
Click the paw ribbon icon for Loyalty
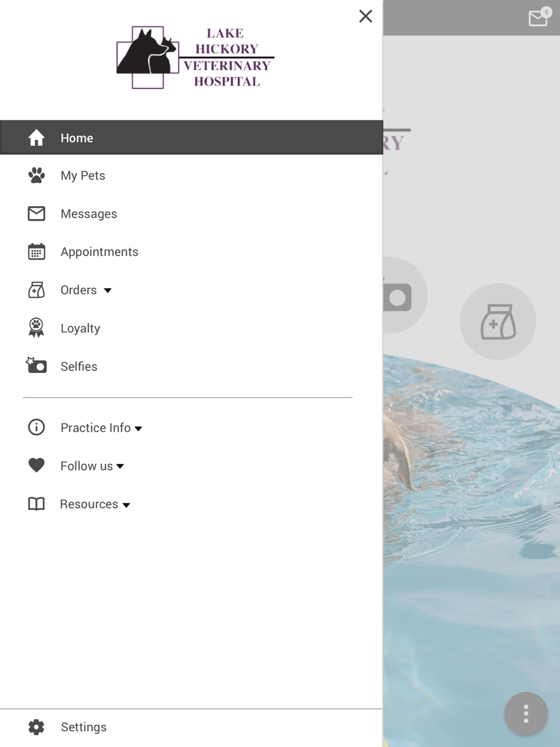pos(36,328)
